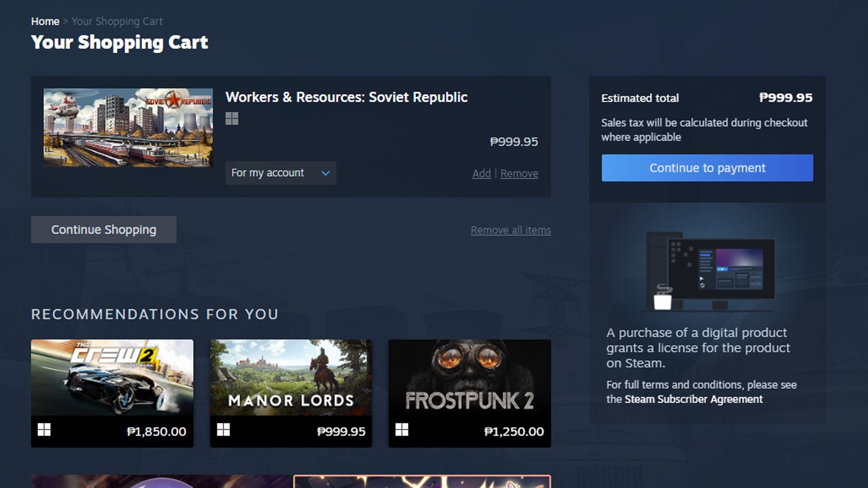This screenshot has width=868, height=488.
Task: Click the Windows icon on Frostpunk 2 card
Action: tap(403, 431)
